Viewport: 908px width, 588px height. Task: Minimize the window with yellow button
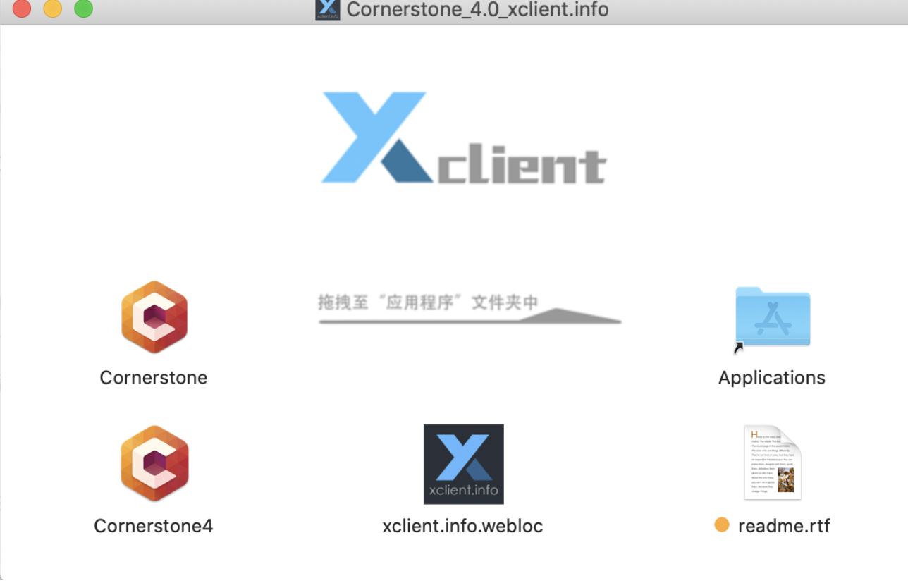[x=53, y=9]
